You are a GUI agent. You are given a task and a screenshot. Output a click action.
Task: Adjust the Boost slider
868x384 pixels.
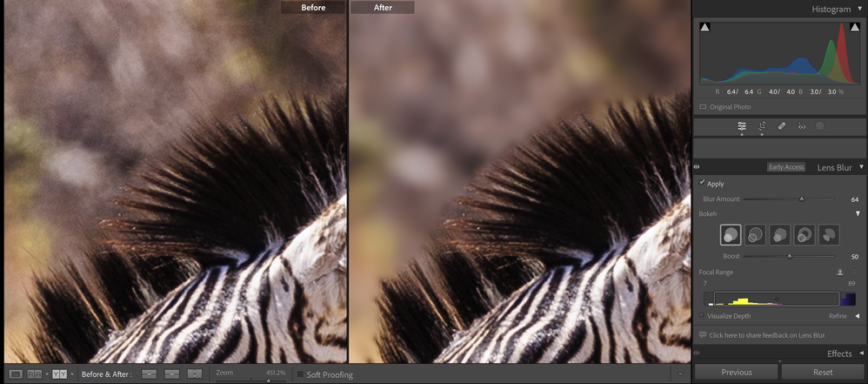(x=790, y=256)
